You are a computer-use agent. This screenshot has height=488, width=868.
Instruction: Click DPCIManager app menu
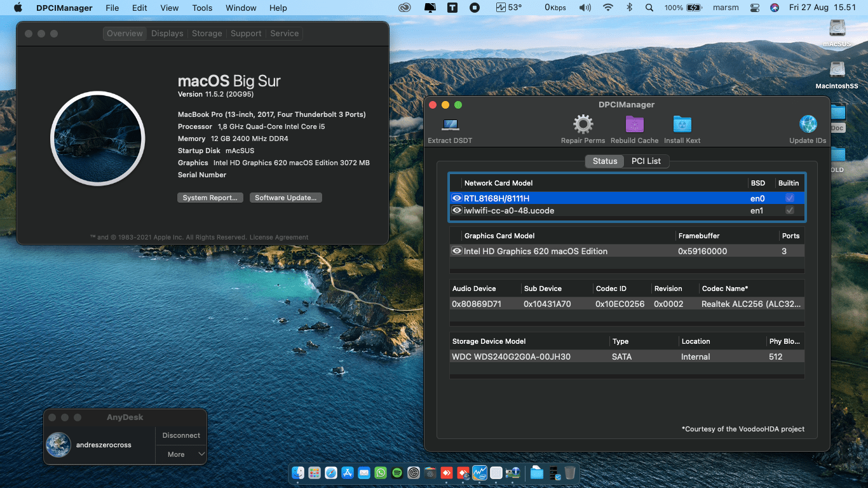click(x=65, y=8)
